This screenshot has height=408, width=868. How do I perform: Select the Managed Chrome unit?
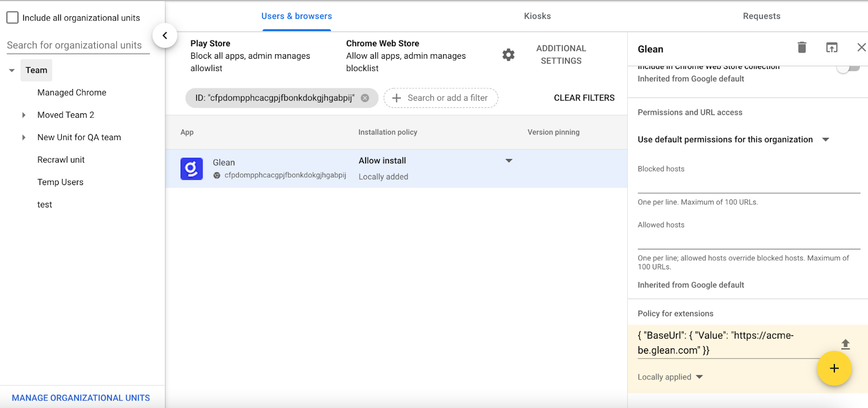pyautogui.click(x=72, y=93)
